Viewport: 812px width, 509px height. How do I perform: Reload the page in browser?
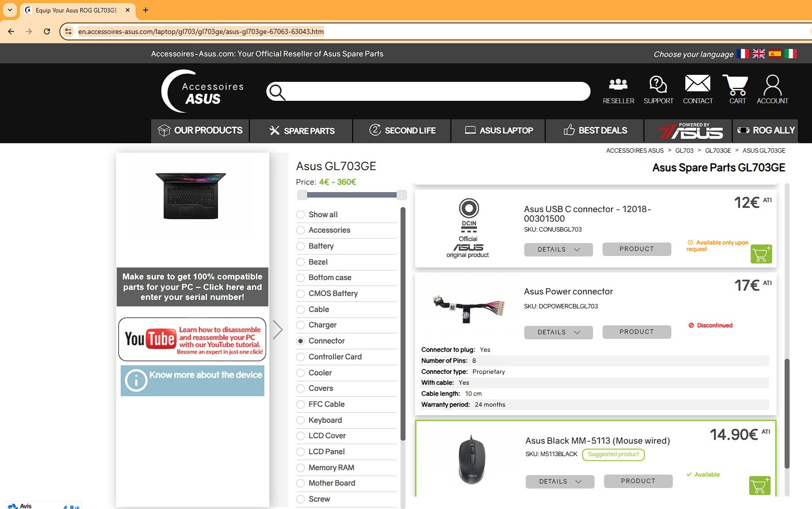pos(47,31)
